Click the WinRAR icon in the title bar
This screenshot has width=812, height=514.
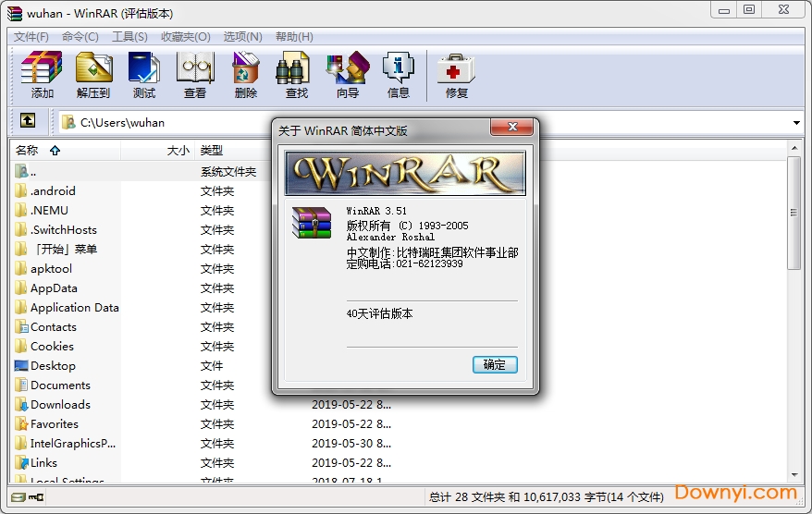15,13
